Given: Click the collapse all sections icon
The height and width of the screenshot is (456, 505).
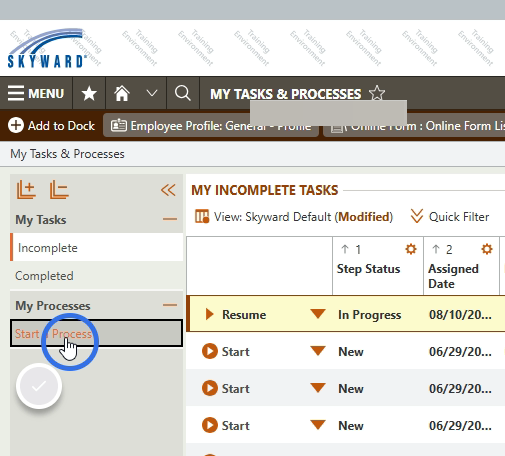Looking at the screenshot, I should 59,190.
